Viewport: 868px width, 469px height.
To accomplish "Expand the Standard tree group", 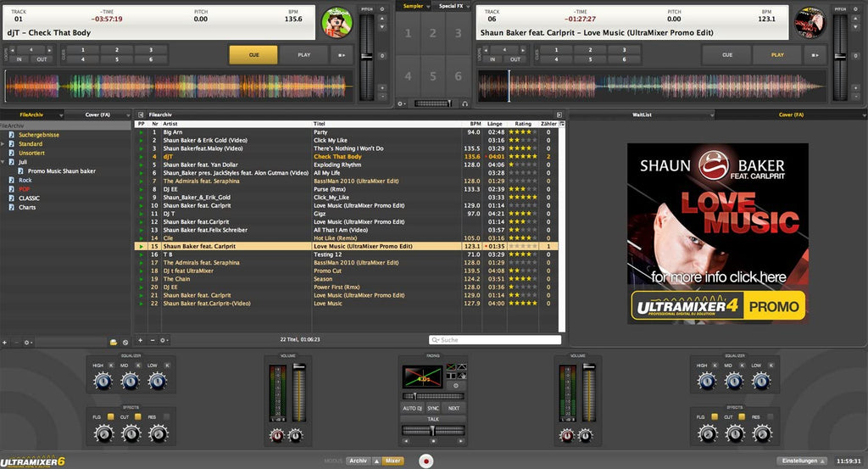I will point(3,144).
